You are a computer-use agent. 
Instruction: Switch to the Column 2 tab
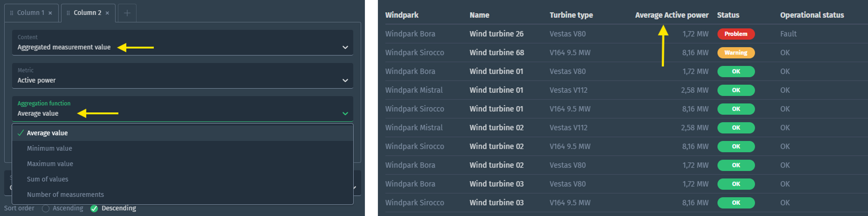[88, 12]
